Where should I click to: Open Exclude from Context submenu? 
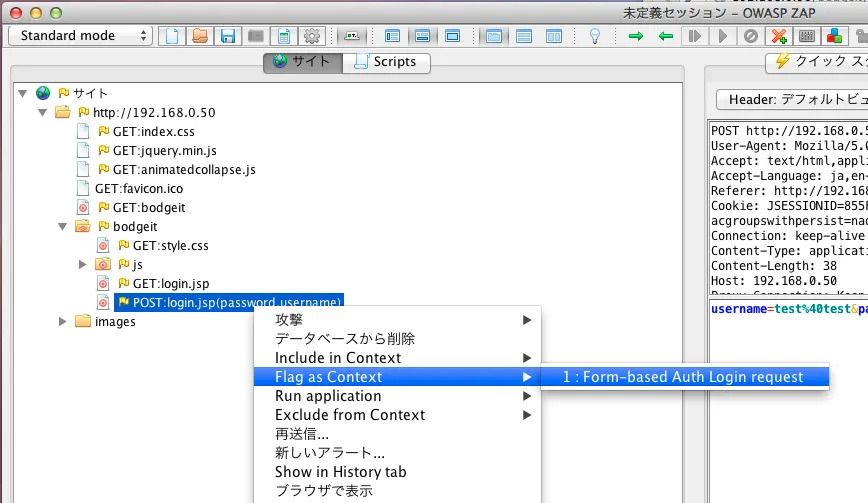[397, 415]
